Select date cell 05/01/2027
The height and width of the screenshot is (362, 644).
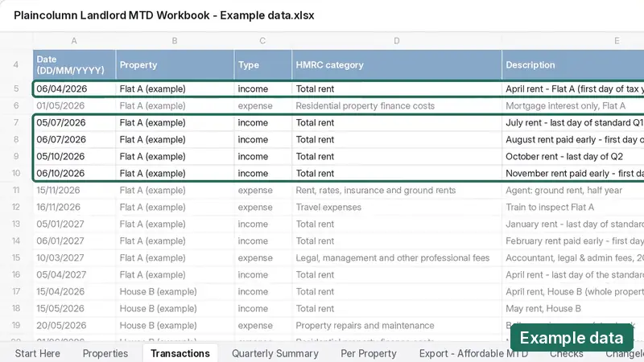[74, 224]
